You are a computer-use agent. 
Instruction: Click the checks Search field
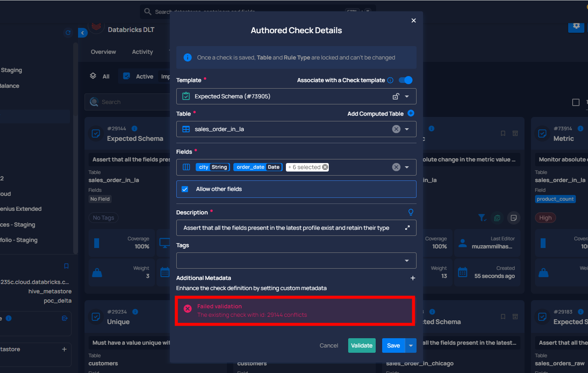[127, 102]
